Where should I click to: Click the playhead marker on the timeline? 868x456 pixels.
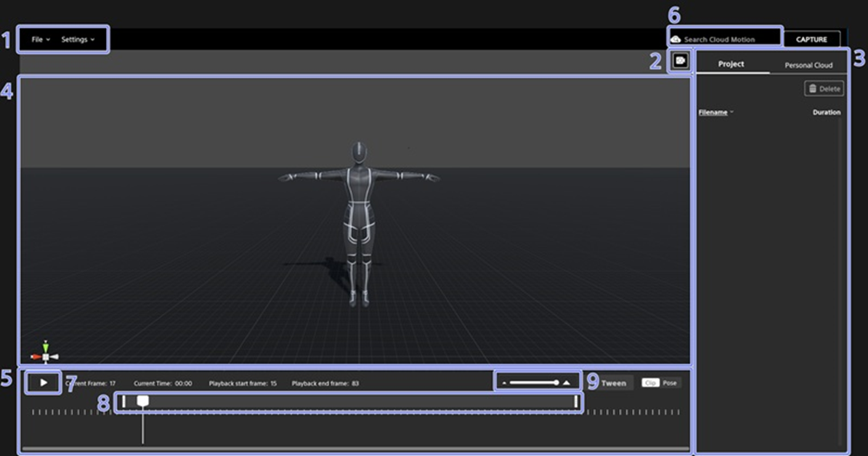[143, 401]
